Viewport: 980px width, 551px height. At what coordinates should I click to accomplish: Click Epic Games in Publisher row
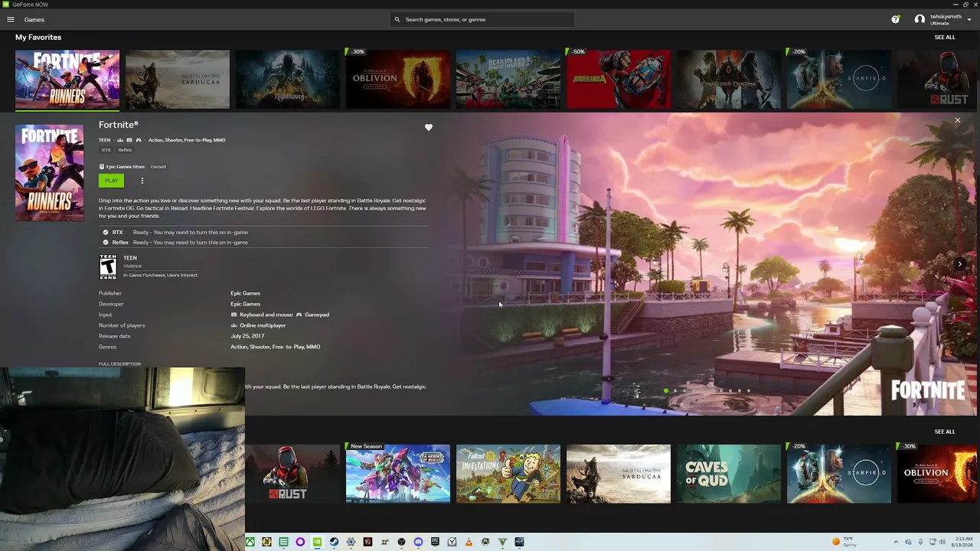(245, 293)
